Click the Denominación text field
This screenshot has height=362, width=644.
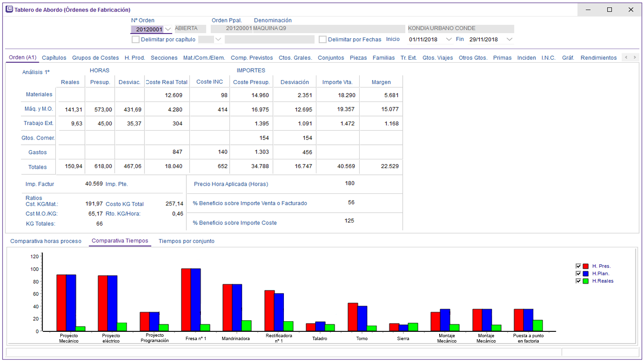(x=329, y=29)
